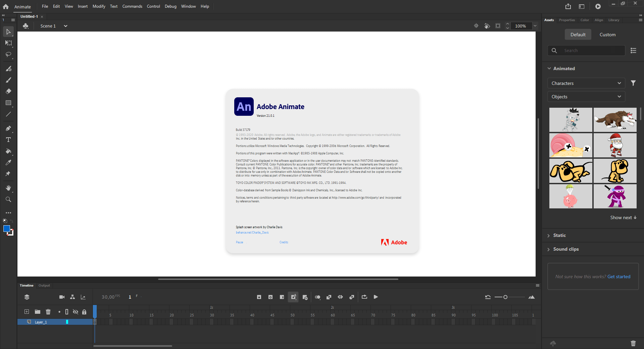Click the Insert Keyframe icon
This screenshot has height=349, width=644.
pos(259,297)
